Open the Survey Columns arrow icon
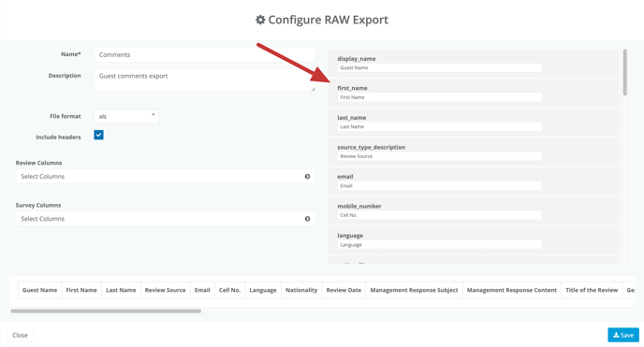The width and height of the screenshot is (644, 347). pos(307,219)
